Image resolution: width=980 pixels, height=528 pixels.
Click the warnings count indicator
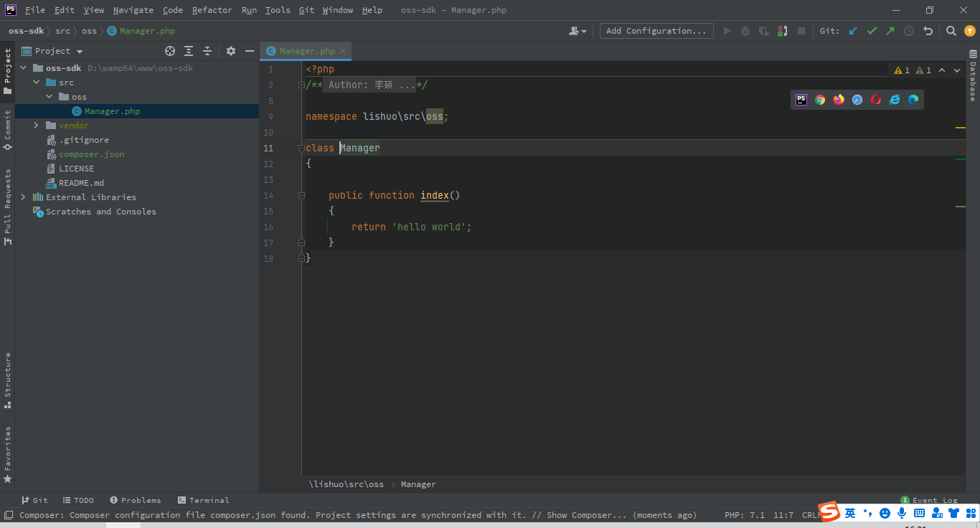[x=902, y=70]
